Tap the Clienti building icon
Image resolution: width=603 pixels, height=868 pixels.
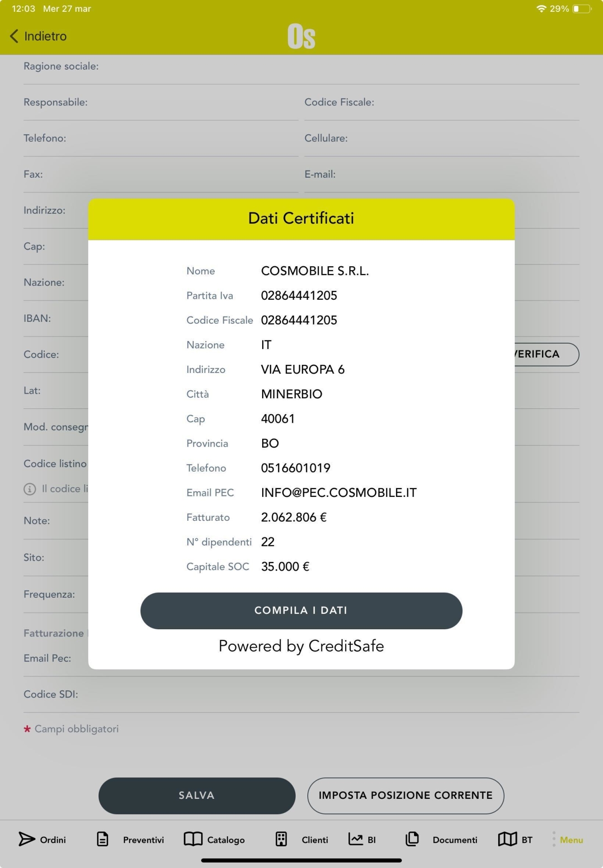(x=281, y=839)
